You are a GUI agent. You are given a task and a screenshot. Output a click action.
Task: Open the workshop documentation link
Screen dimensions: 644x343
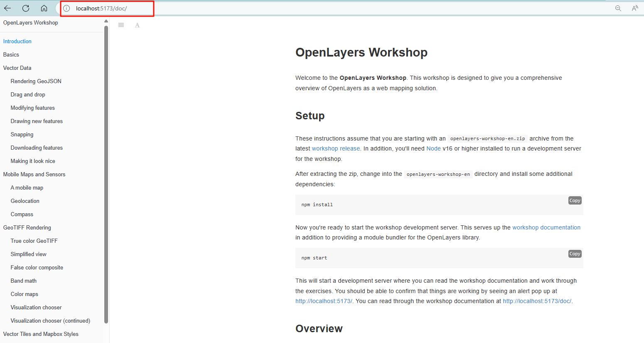pyautogui.click(x=546, y=227)
